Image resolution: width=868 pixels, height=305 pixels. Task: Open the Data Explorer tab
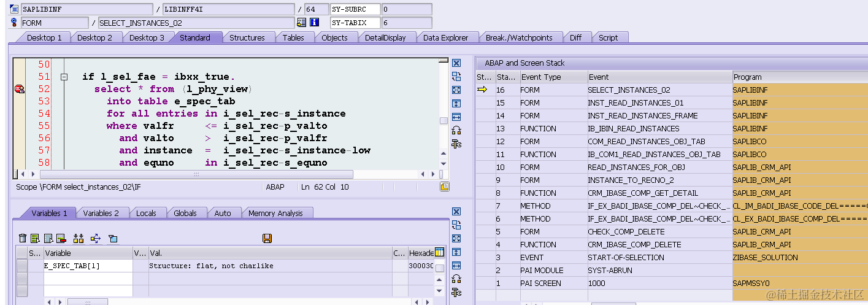pyautogui.click(x=445, y=37)
